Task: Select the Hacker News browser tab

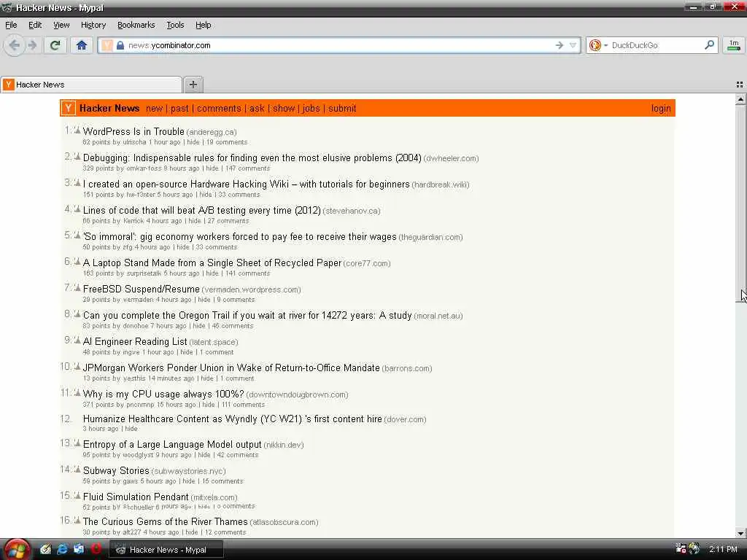Action: point(91,85)
